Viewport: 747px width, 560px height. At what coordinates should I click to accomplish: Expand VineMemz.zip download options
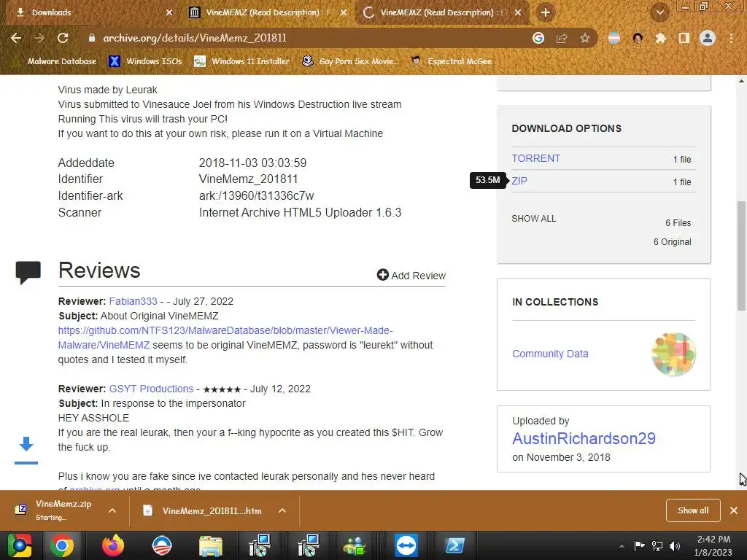(x=112, y=510)
